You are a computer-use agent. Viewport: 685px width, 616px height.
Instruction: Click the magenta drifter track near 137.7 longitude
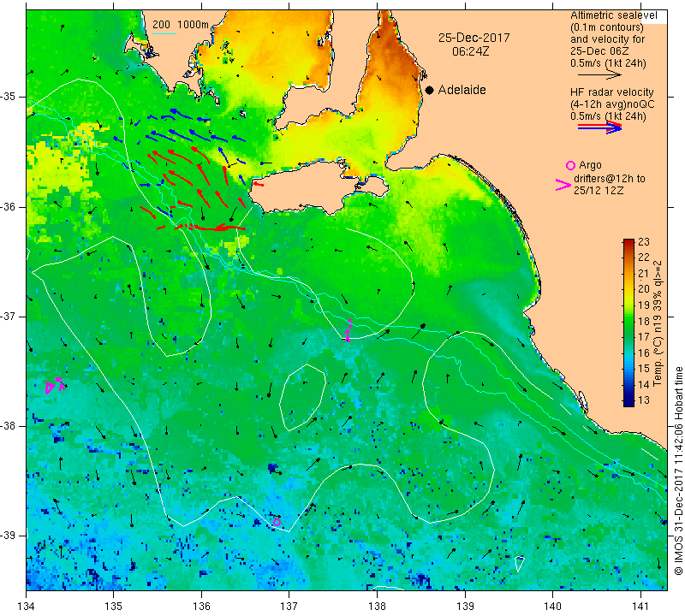[x=348, y=330]
